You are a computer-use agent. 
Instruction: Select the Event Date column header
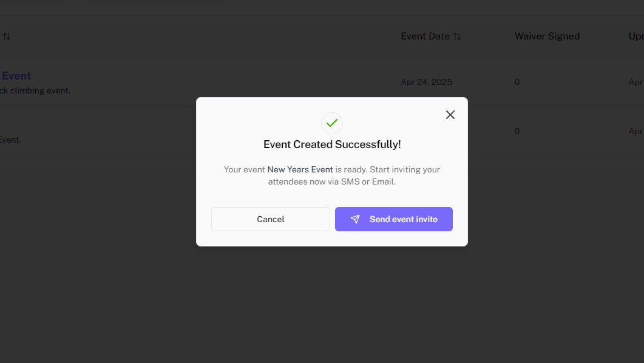pos(425,36)
